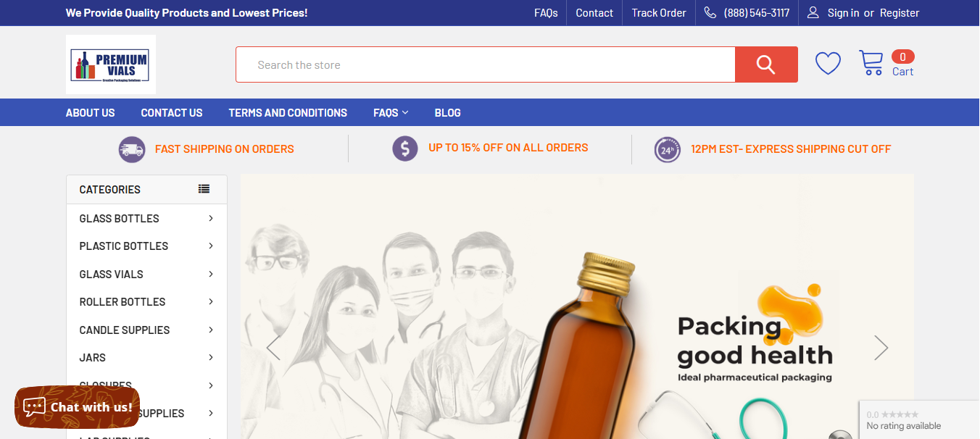Open the shopping cart icon
The image size is (980, 439).
point(871,62)
